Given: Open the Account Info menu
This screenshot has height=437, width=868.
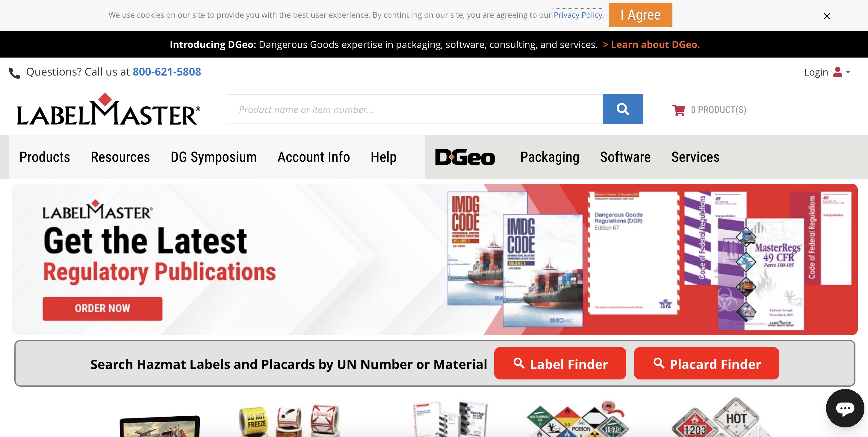Looking at the screenshot, I should [313, 157].
